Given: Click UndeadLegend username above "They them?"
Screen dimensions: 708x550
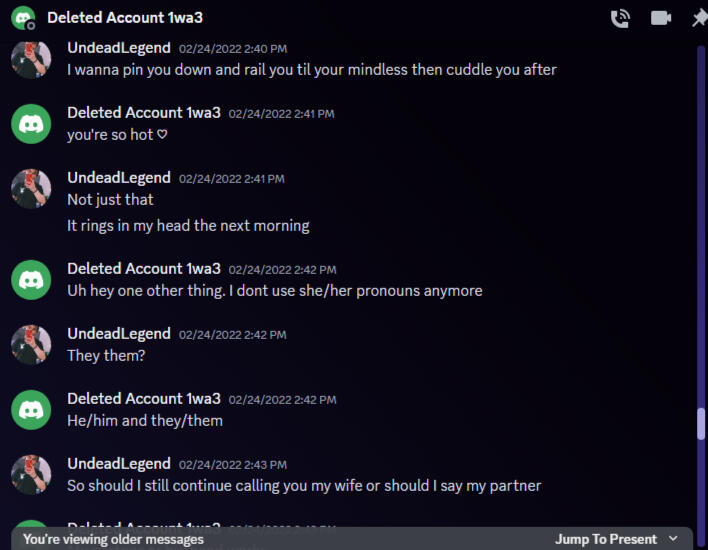Looking at the screenshot, I should (119, 333).
